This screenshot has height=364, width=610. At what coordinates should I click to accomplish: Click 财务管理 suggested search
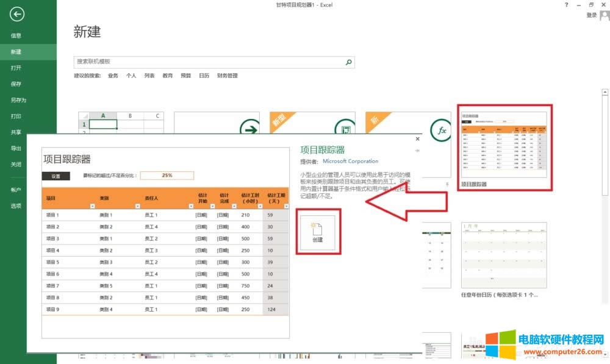tap(227, 76)
